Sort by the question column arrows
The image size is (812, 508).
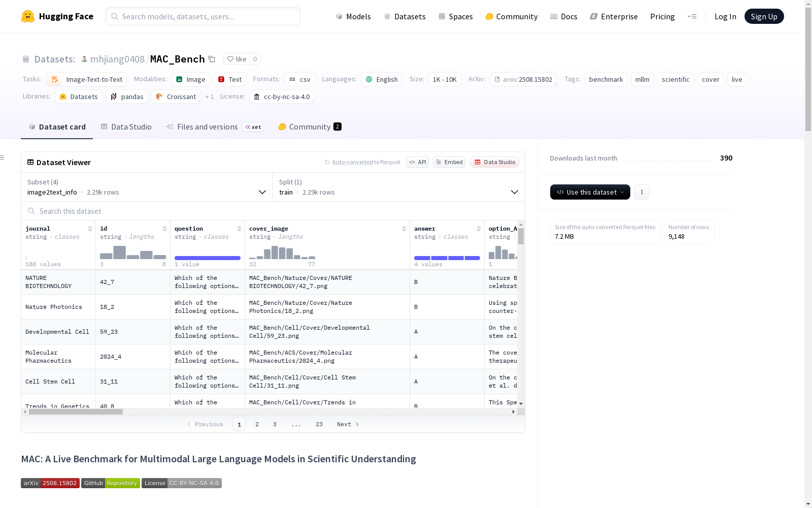coord(239,229)
